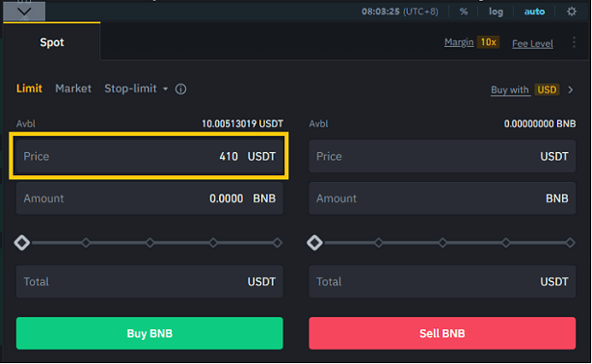592x364 pixels.
Task: Click the red Sell BNB button
Action: click(x=443, y=333)
